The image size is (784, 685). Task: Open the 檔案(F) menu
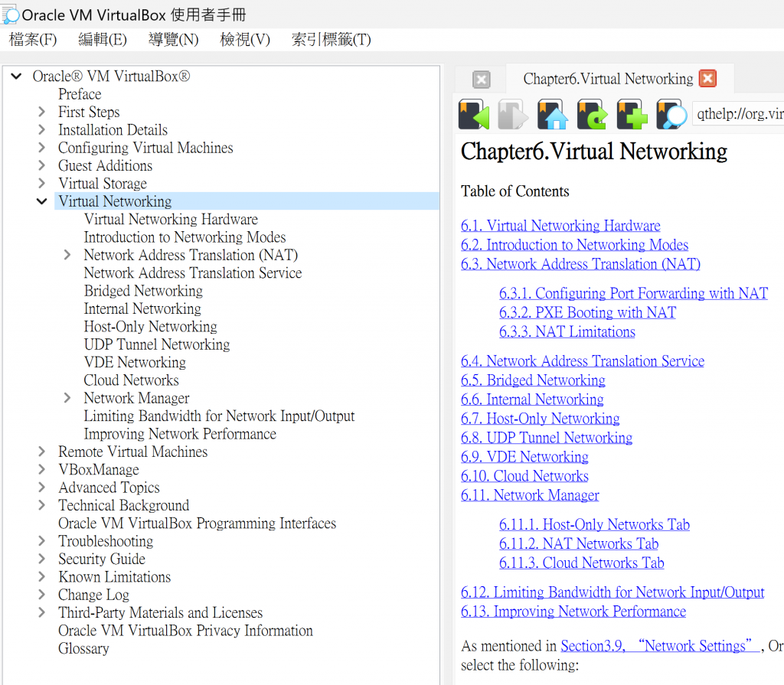33,40
